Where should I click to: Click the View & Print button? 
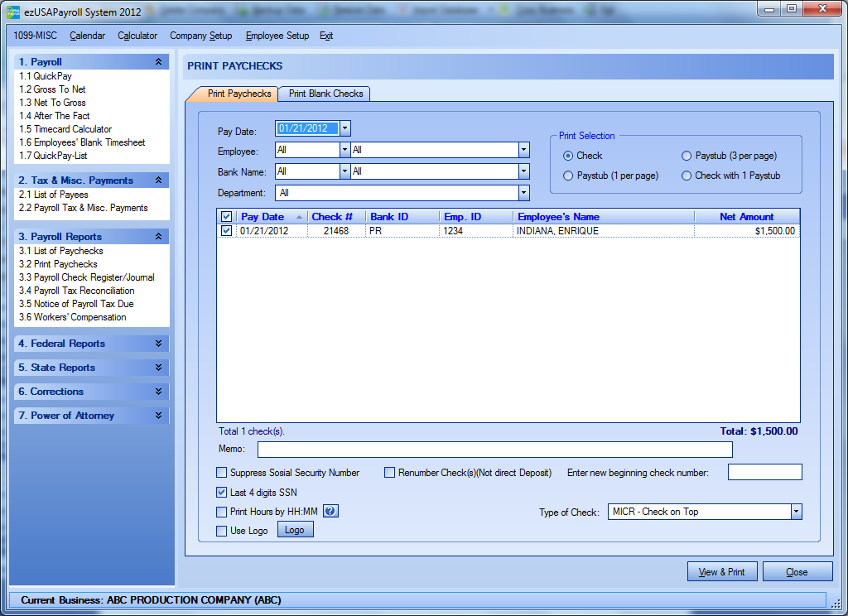[x=721, y=572]
